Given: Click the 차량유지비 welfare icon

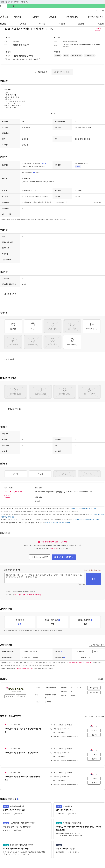Looking at the screenshot, I should click(x=52, y=326).
